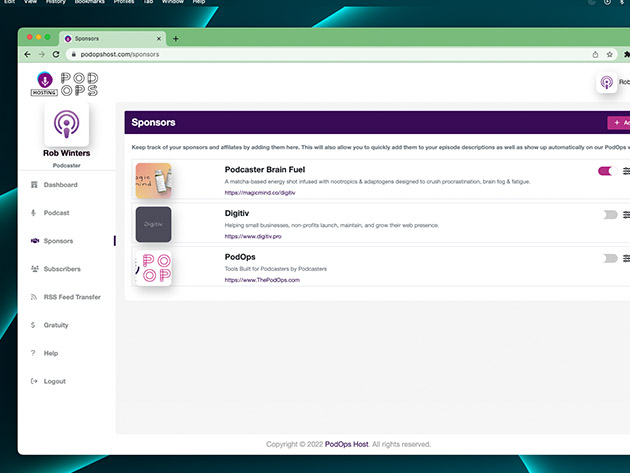
Task: Open settings sliders for PodOps sponsor
Action: click(x=626, y=258)
